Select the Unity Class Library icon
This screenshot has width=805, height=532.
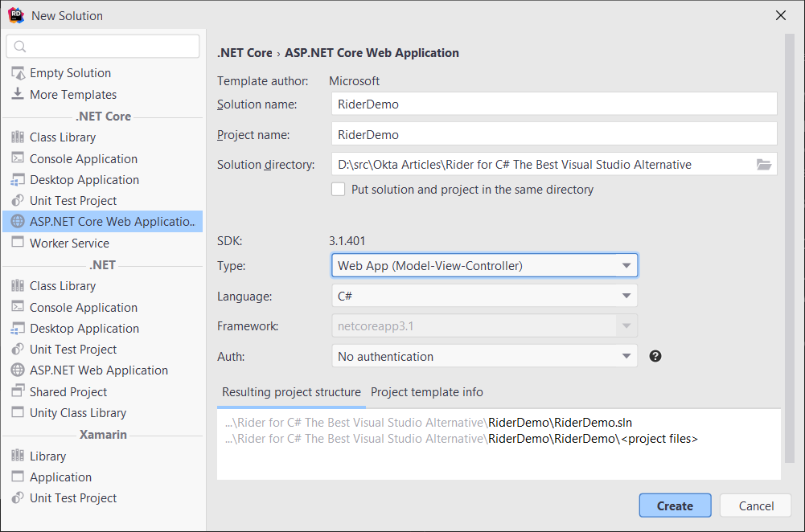click(x=18, y=413)
